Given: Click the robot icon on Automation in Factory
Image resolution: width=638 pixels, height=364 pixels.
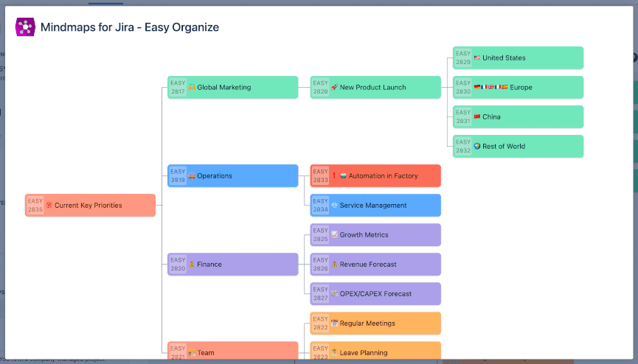Looking at the screenshot, I should [x=343, y=175].
